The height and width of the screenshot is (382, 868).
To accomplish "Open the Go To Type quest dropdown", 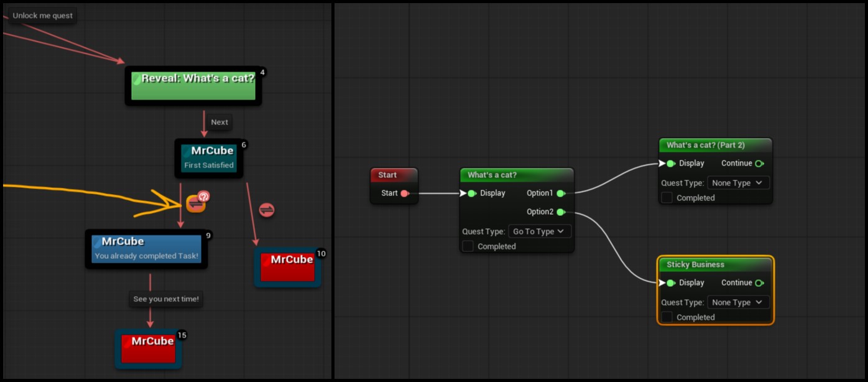I will click(x=540, y=231).
